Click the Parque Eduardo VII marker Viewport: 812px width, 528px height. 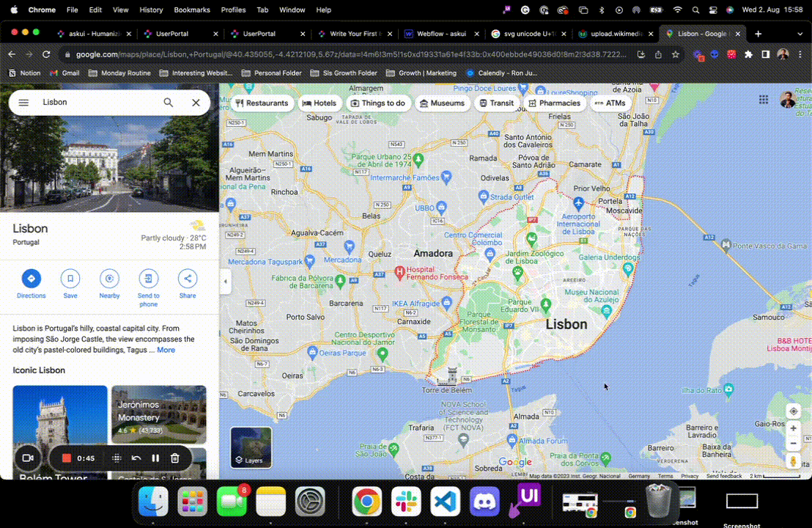pyautogui.click(x=545, y=304)
